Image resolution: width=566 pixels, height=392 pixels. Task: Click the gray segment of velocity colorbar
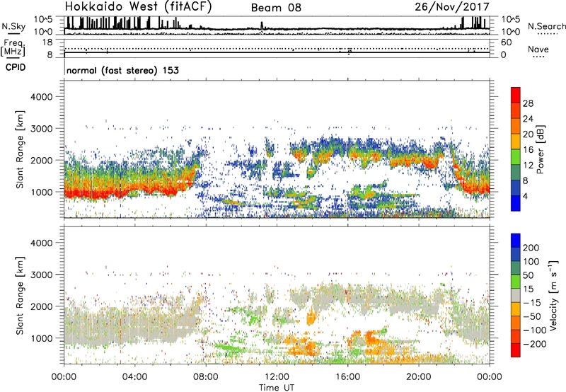click(x=516, y=295)
